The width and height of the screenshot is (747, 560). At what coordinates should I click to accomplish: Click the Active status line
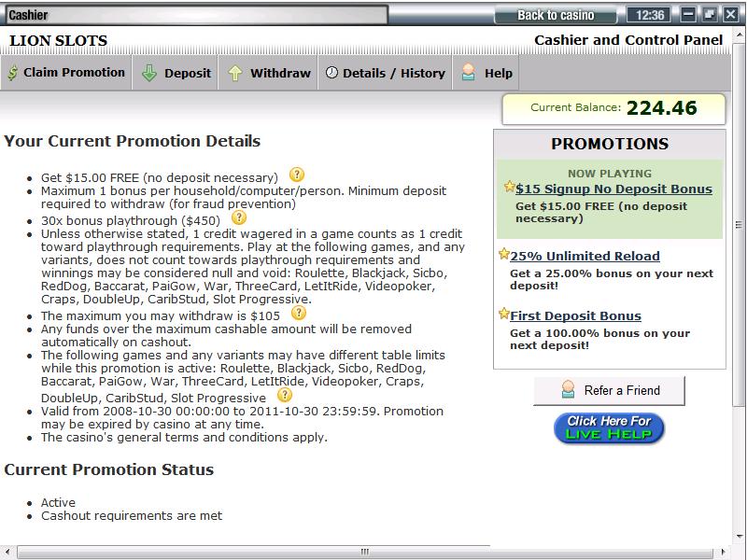coord(58,502)
